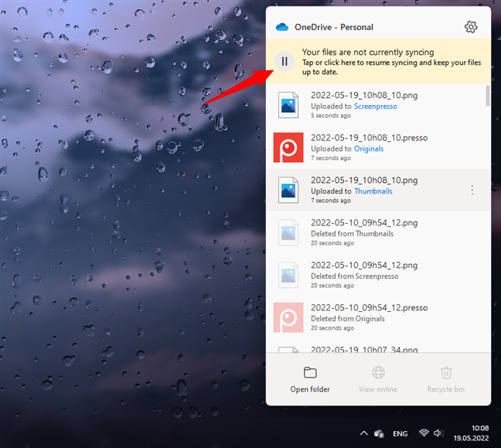
Task: Click the View online globe button
Action: pos(378,380)
